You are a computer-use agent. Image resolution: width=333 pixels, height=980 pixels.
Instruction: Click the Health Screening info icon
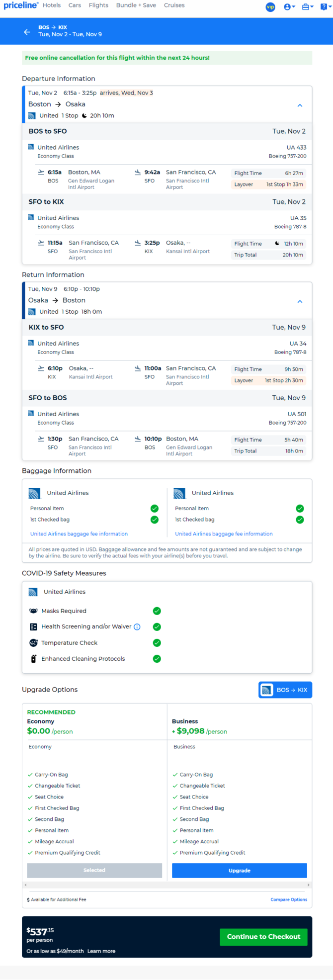tap(137, 627)
